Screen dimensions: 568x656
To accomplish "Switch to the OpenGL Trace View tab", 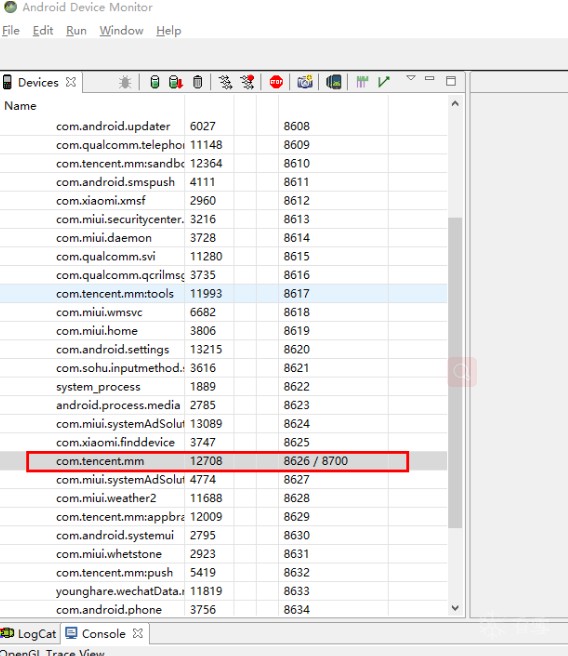I will [x=52, y=652].
